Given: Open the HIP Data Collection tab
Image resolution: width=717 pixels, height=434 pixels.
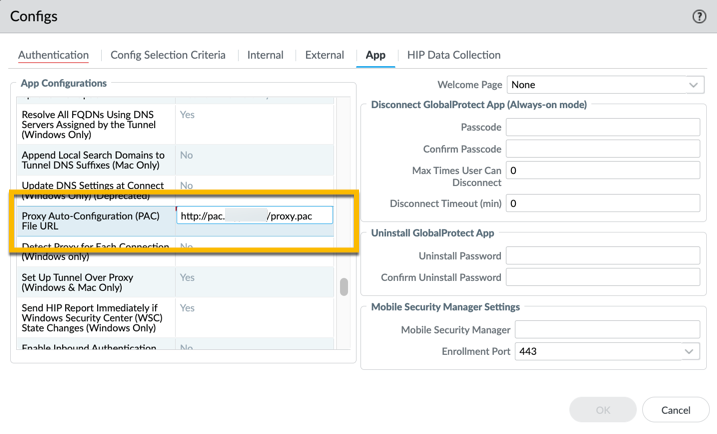Looking at the screenshot, I should click(453, 55).
